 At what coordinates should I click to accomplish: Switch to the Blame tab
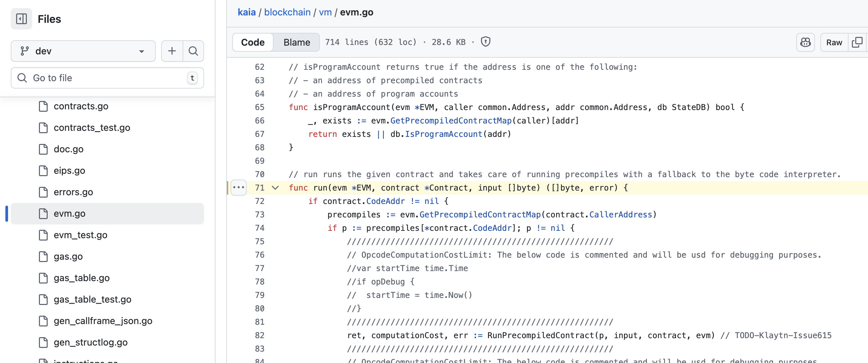pos(296,42)
